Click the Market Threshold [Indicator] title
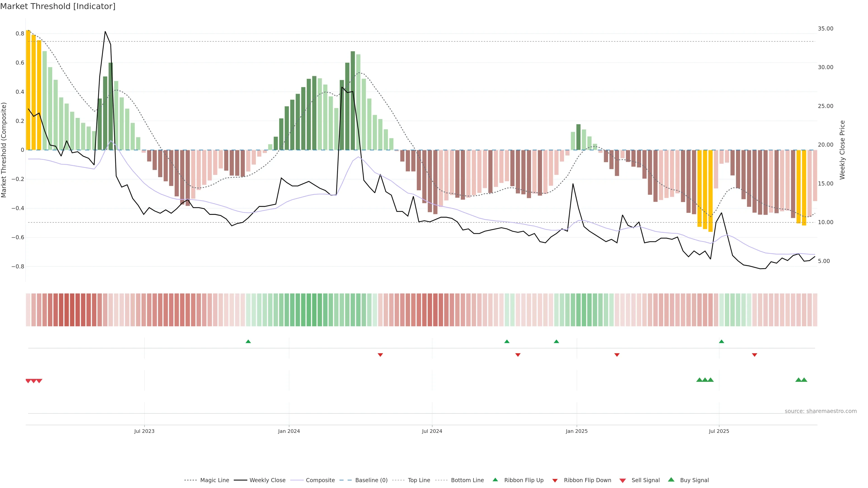The image size is (868, 488). click(58, 6)
